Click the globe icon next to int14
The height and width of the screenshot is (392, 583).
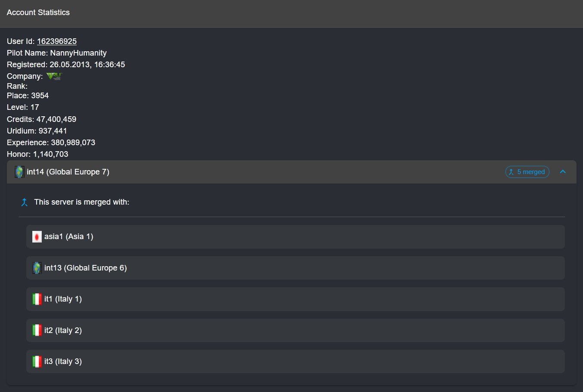tap(19, 172)
